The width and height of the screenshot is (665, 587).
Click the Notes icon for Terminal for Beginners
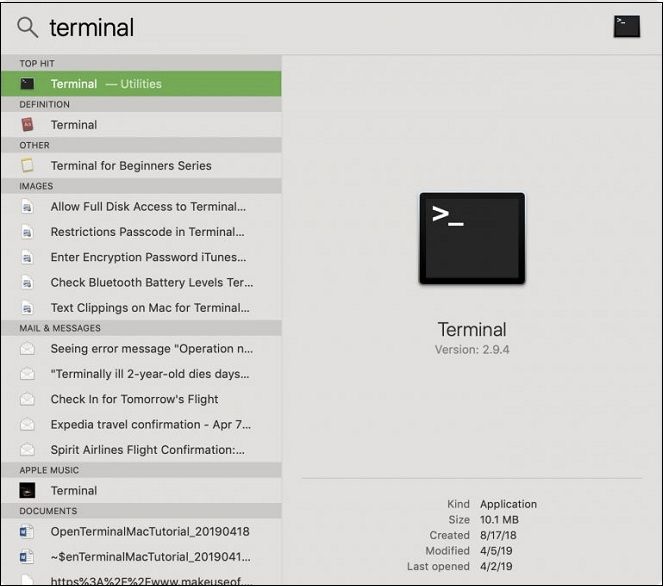[27, 165]
